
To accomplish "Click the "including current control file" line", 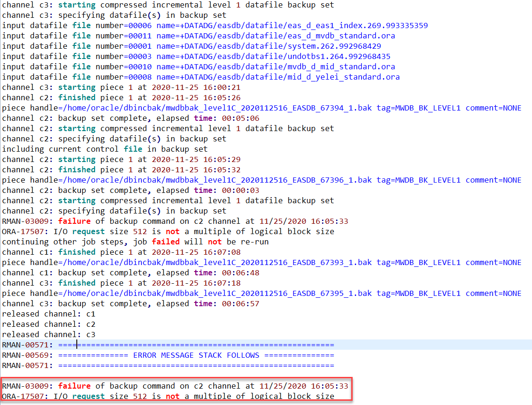I will (104, 149).
